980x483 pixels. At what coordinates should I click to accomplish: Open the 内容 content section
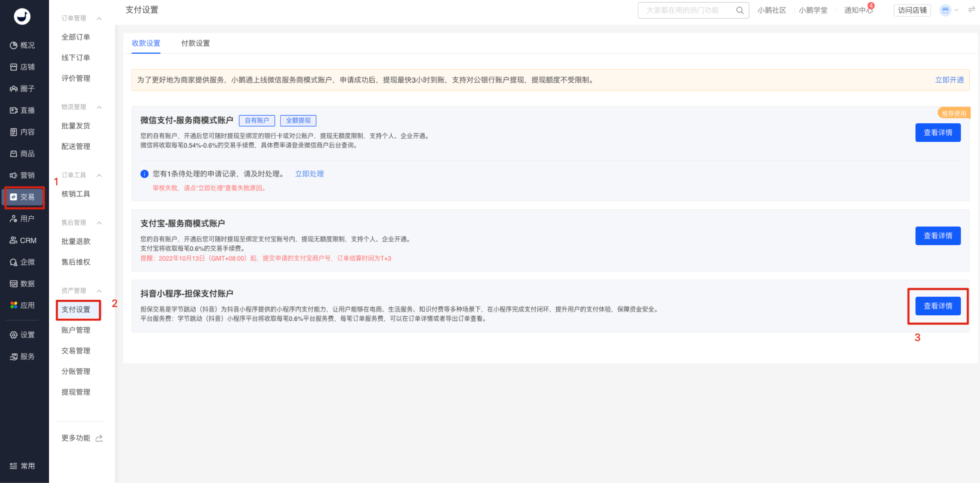(22, 132)
